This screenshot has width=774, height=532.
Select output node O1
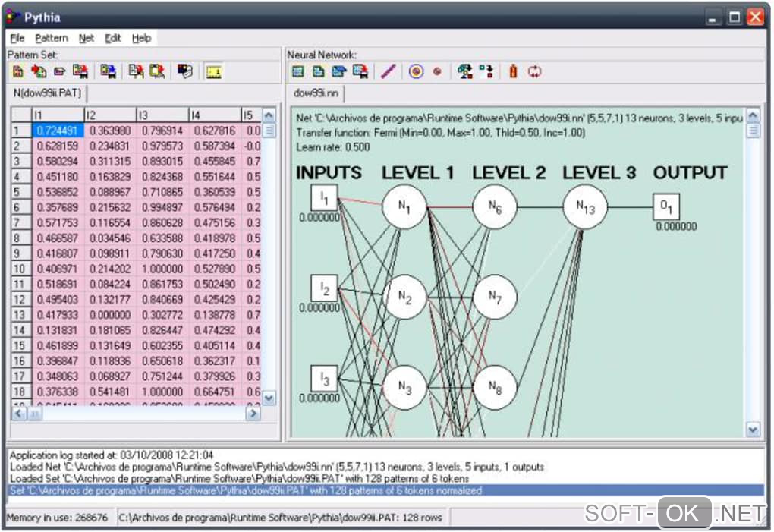pyautogui.click(x=666, y=206)
